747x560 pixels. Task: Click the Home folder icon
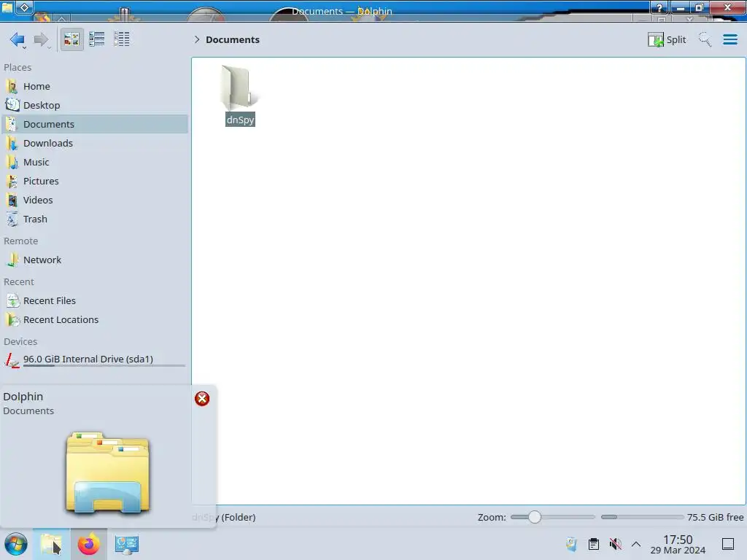click(12, 86)
